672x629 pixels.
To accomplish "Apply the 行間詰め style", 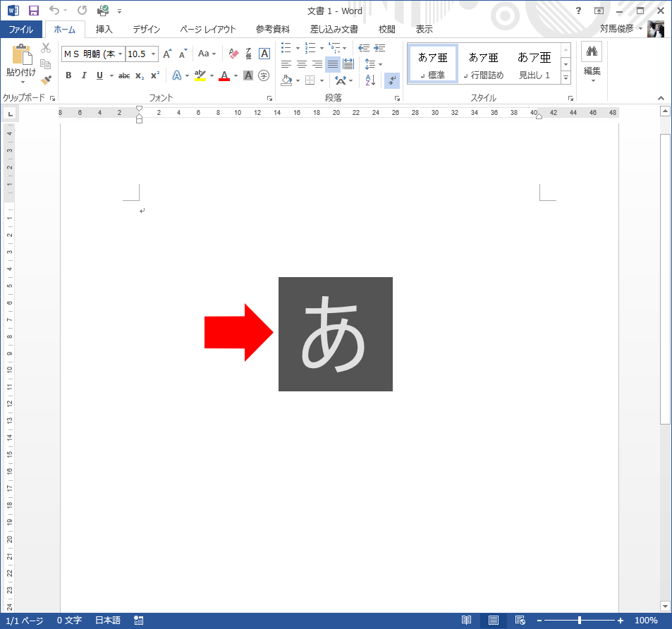I will point(484,64).
